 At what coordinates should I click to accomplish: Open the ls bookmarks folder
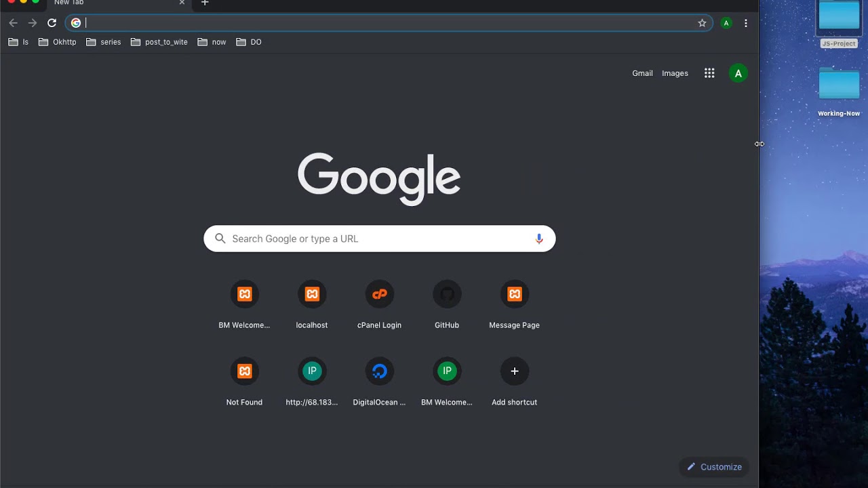pos(19,42)
